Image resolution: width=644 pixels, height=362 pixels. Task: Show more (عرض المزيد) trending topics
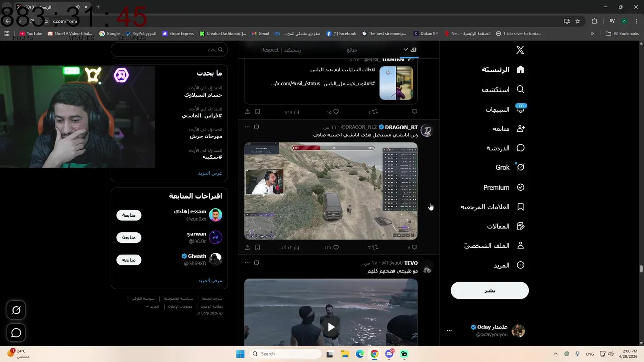point(210,173)
